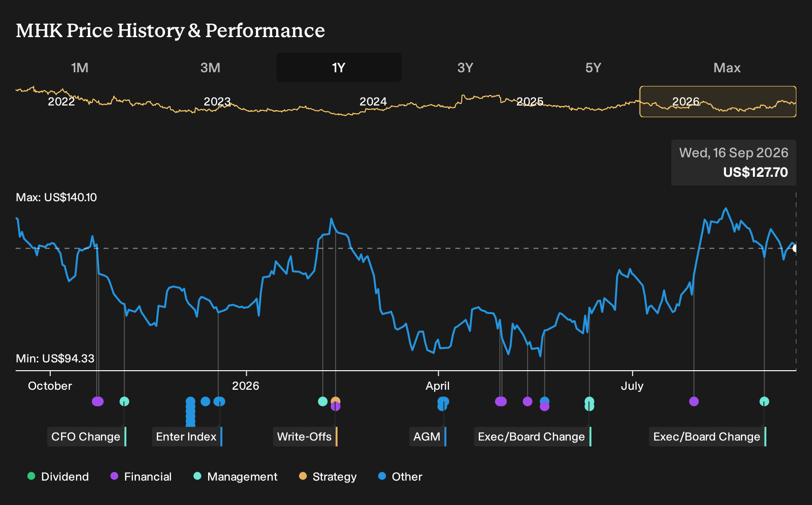812x505 pixels.
Task: Open the May Exec/Board Change label
Action: click(533, 437)
